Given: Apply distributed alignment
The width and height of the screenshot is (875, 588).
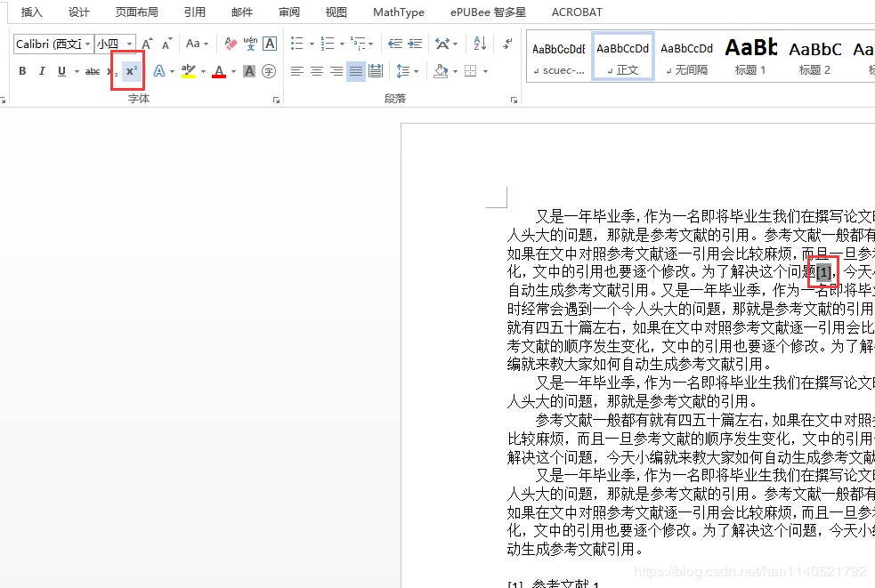Looking at the screenshot, I should tap(376, 71).
